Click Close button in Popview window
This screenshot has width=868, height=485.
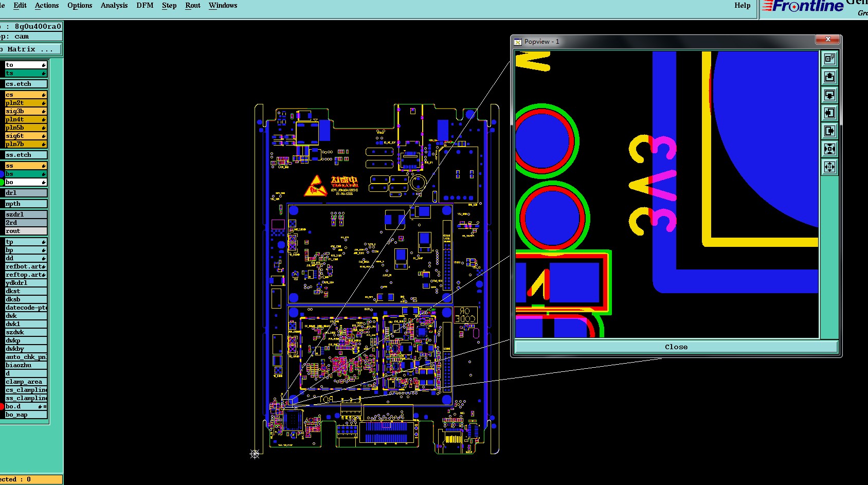pyautogui.click(x=676, y=347)
